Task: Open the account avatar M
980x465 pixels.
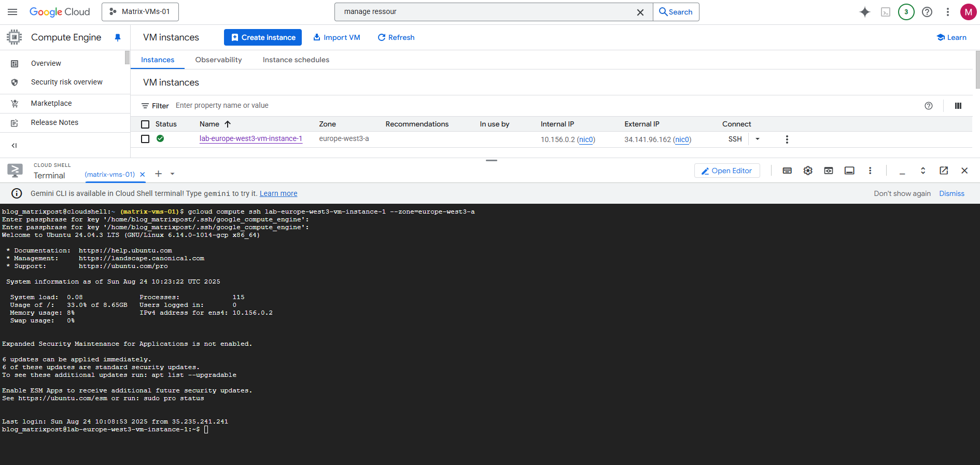Action: pyautogui.click(x=968, y=12)
